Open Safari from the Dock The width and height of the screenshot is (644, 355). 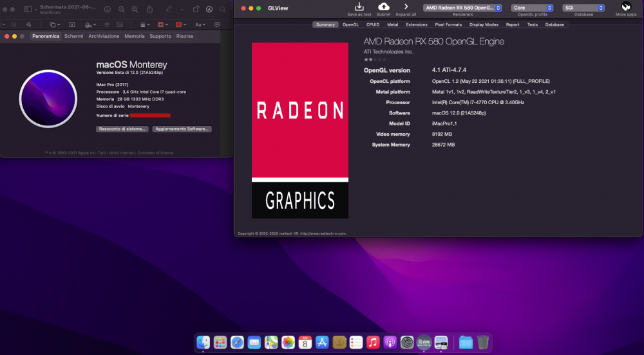[237, 342]
